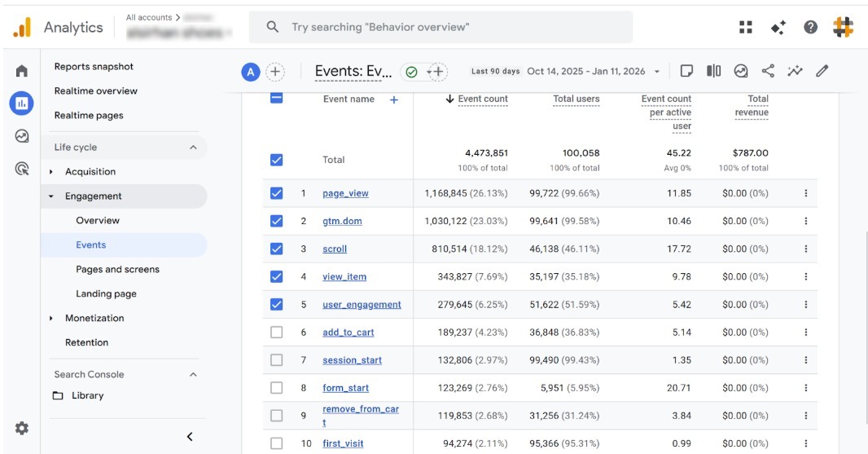
Task: Go to Pages and screens report
Action: click(117, 270)
